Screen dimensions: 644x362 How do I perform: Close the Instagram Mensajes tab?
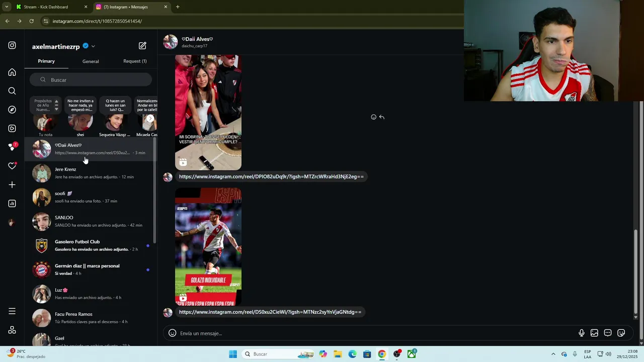pos(166,7)
